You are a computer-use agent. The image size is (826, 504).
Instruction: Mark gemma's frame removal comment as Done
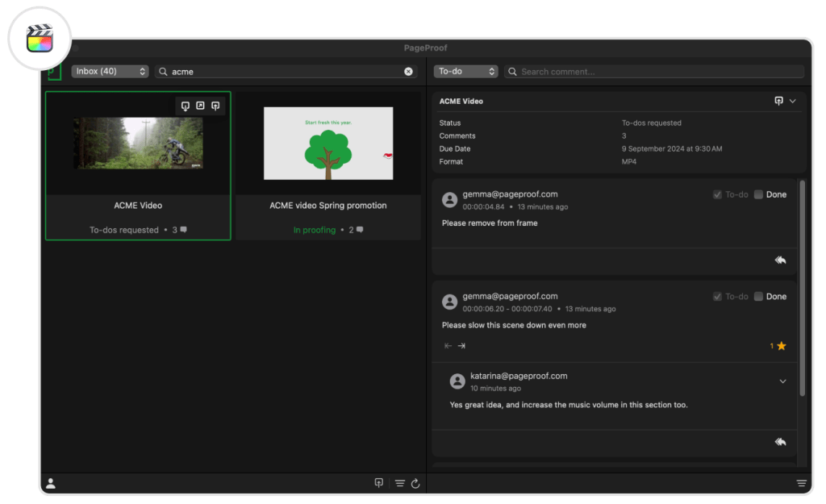(x=757, y=194)
